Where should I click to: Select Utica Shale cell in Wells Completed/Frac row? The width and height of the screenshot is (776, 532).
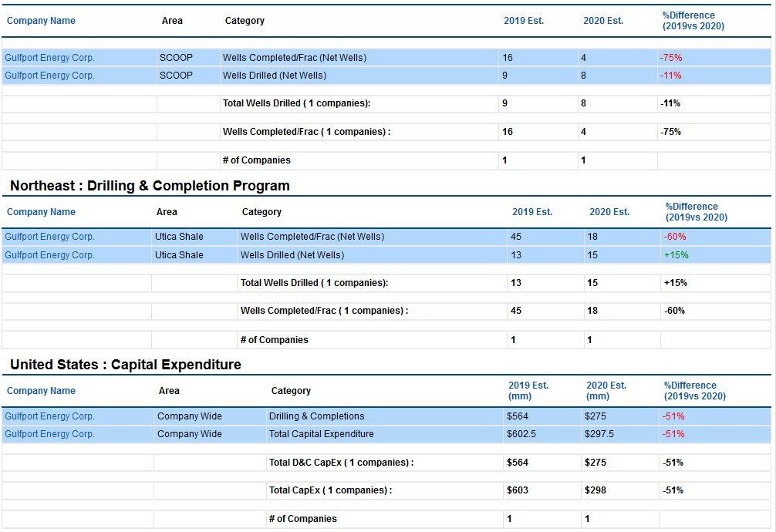click(179, 237)
